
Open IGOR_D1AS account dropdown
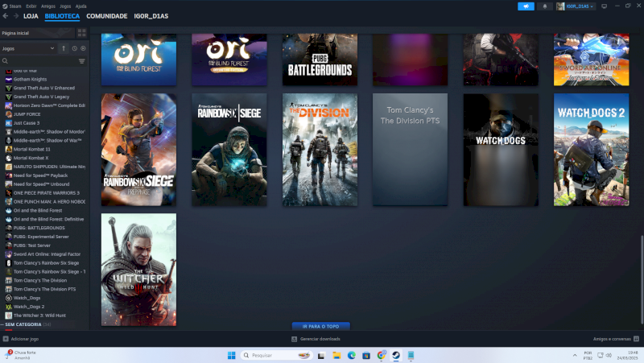pyautogui.click(x=576, y=6)
